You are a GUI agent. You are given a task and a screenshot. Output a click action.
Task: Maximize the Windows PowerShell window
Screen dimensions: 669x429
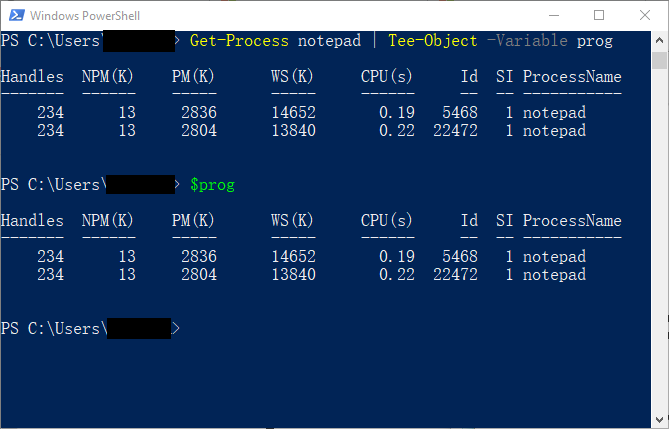pos(599,16)
